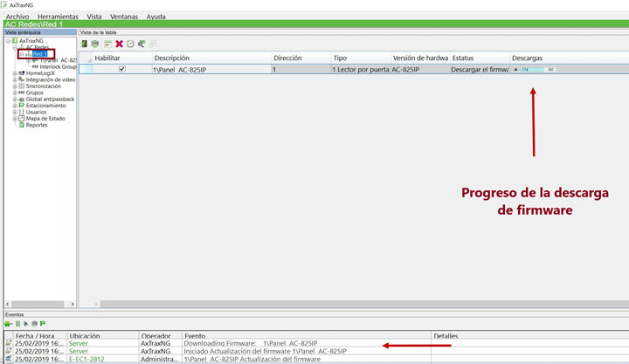Open the Herramientas menu

point(58,17)
